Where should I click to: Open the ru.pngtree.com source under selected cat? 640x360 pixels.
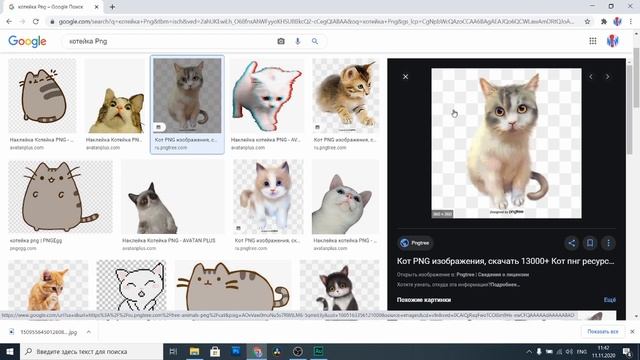pos(171,148)
